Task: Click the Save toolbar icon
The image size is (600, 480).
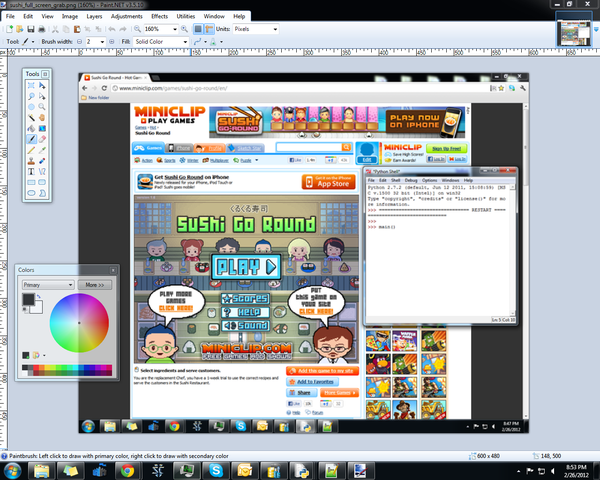Action: [x=31, y=29]
